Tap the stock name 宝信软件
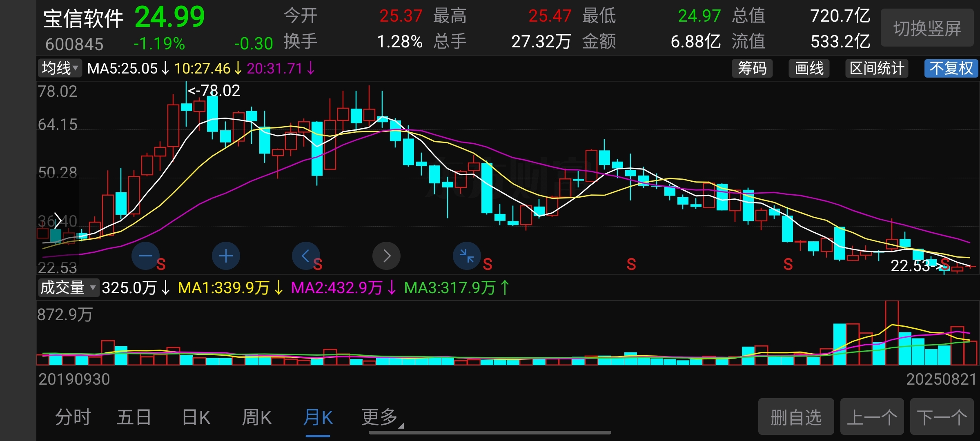Screen dimensions: 980x441 [83, 19]
